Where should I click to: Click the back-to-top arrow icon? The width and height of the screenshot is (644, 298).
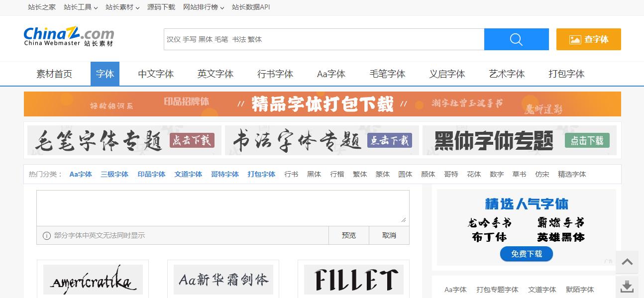(x=627, y=262)
